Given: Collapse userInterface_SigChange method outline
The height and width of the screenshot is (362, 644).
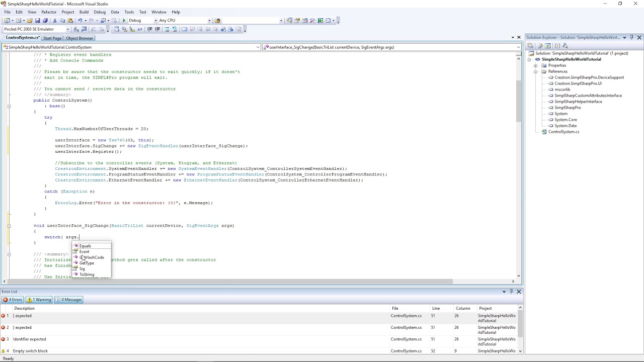Looking at the screenshot, I should 9,226.
